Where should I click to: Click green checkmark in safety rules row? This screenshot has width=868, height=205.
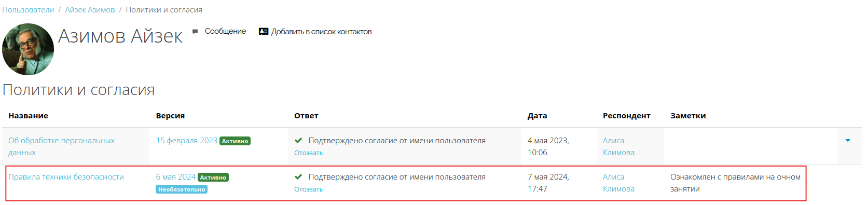click(x=298, y=177)
